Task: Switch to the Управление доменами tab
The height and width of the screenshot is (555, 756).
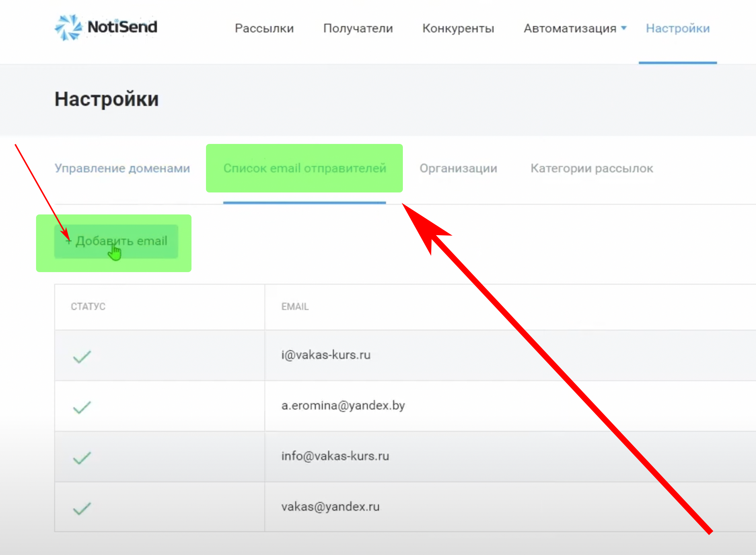Action: click(x=122, y=168)
